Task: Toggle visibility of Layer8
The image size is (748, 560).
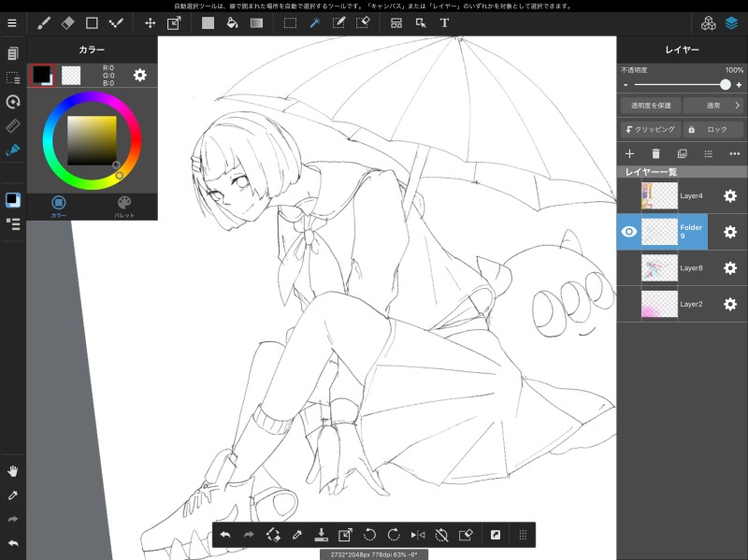Action: pos(629,268)
